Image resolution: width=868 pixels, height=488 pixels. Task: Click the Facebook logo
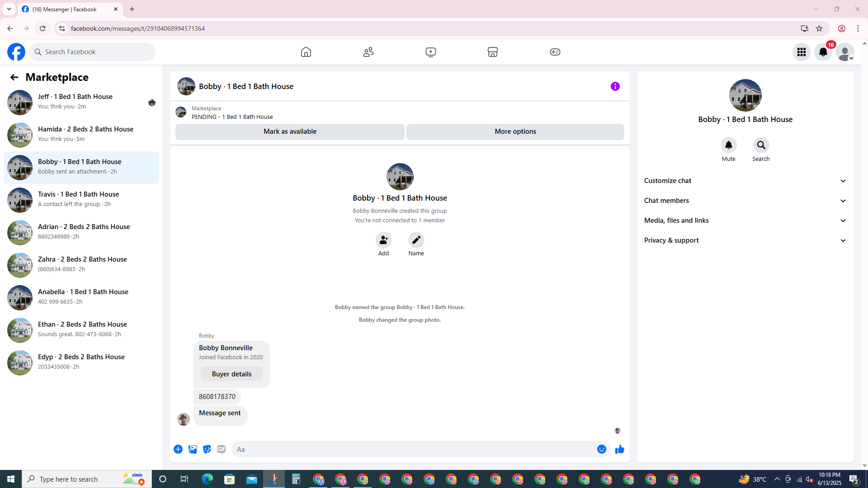16,52
